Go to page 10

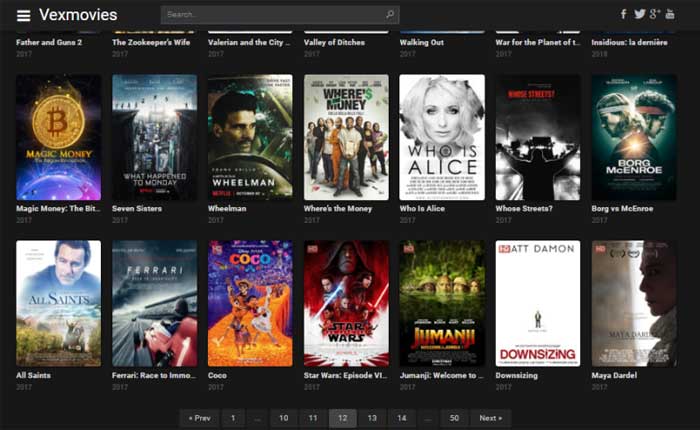(283, 418)
